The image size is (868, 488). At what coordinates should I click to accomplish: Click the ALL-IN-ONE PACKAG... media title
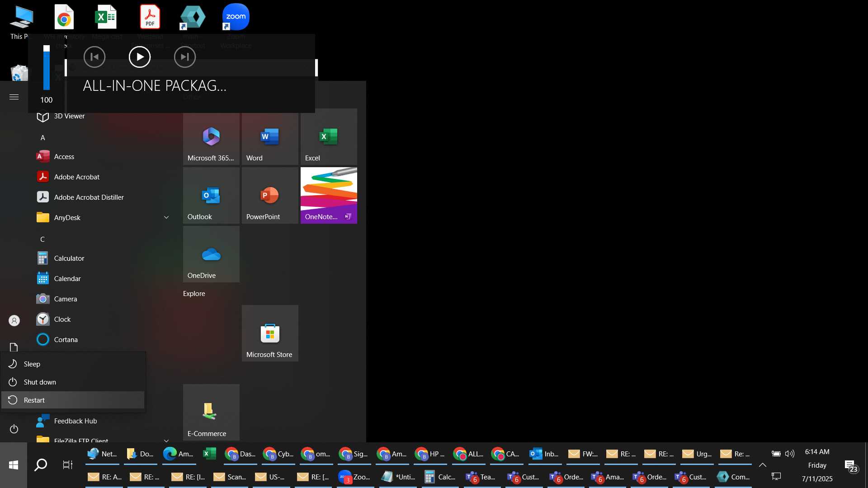coord(155,86)
